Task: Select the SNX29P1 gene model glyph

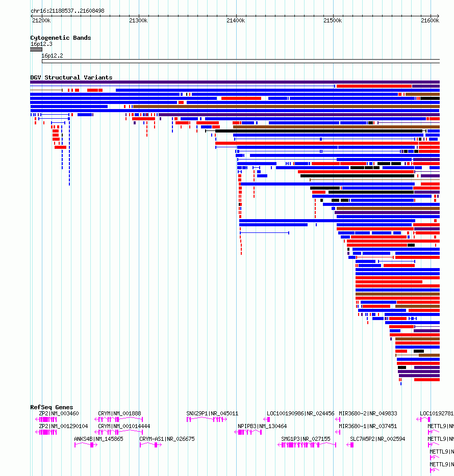Action: 207,419
